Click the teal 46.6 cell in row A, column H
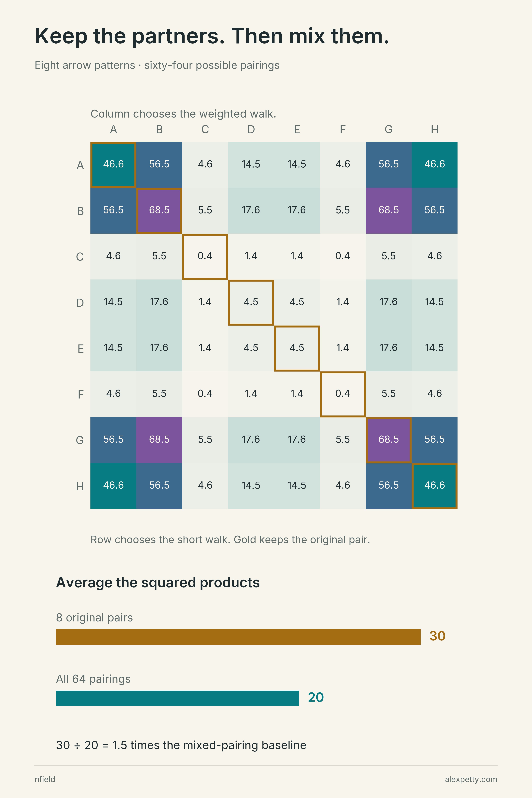The height and width of the screenshot is (798, 532). tap(435, 165)
